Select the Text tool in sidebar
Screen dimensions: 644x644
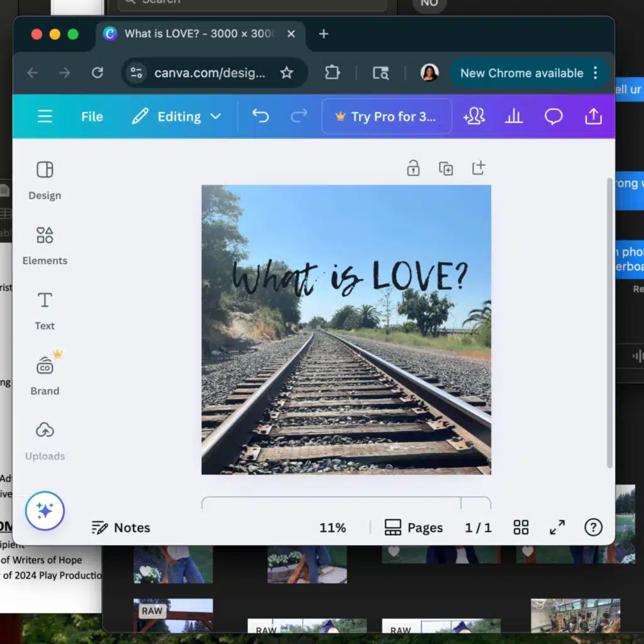tap(45, 310)
